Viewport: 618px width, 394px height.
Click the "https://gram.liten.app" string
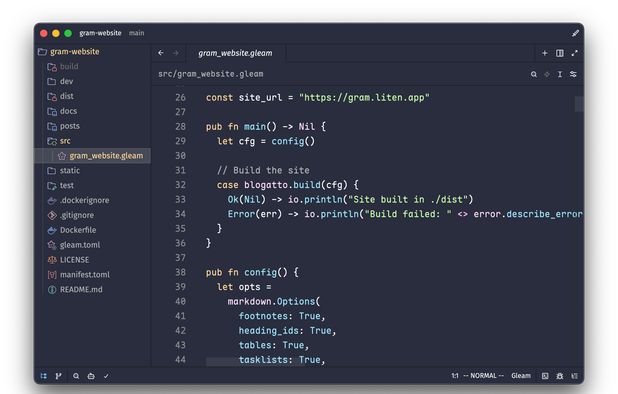tap(364, 97)
